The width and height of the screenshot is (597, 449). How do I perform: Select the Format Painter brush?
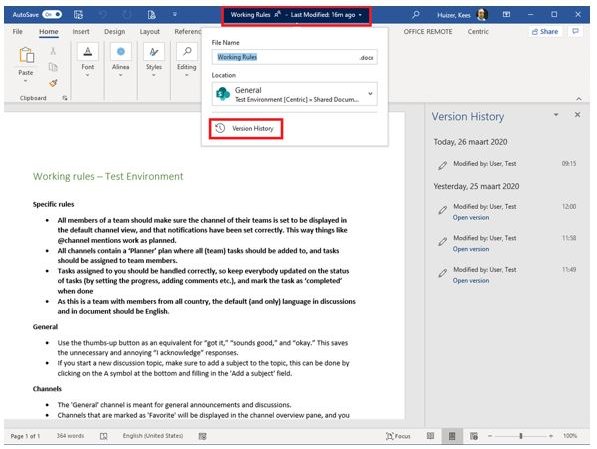coord(53,83)
